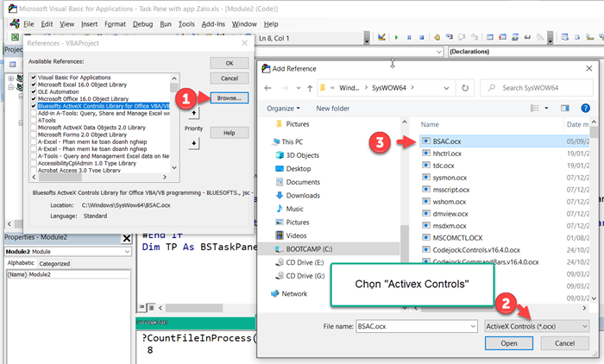Open the (Declarations) procedure dropdown
The height and width of the screenshot is (364, 604).
click(525, 52)
